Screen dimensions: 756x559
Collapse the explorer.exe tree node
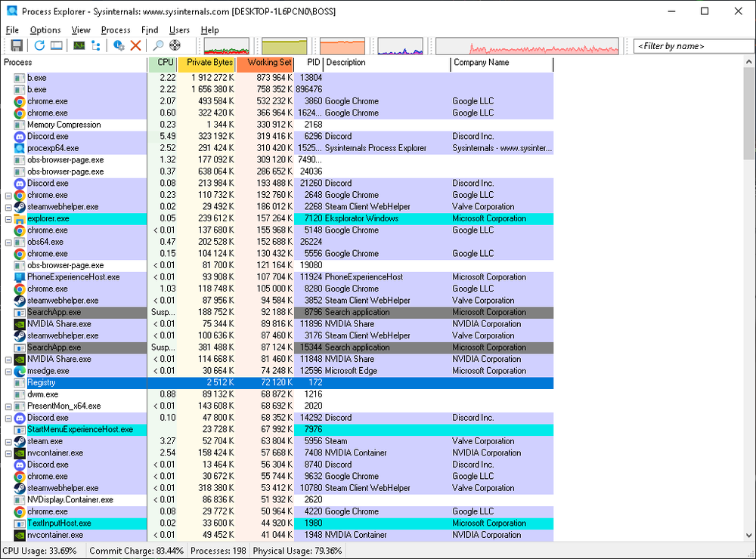tap(8, 219)
